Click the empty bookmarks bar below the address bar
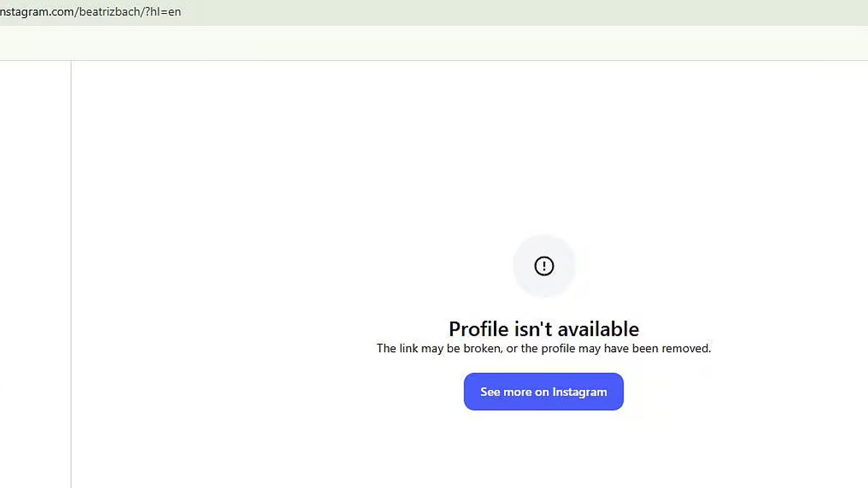The height and width of the screenshot is (488, 868). click(434, 43)
